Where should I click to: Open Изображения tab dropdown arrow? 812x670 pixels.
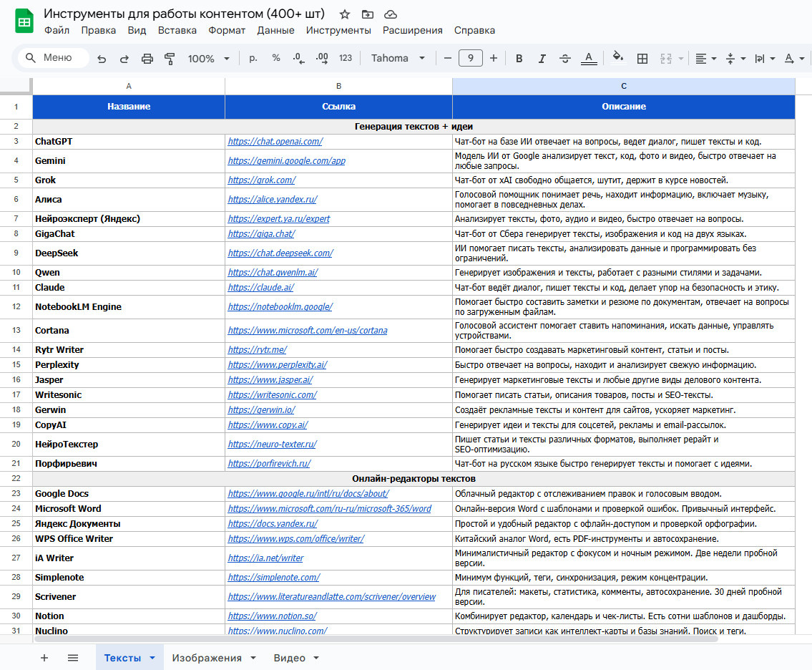[253, 658]
